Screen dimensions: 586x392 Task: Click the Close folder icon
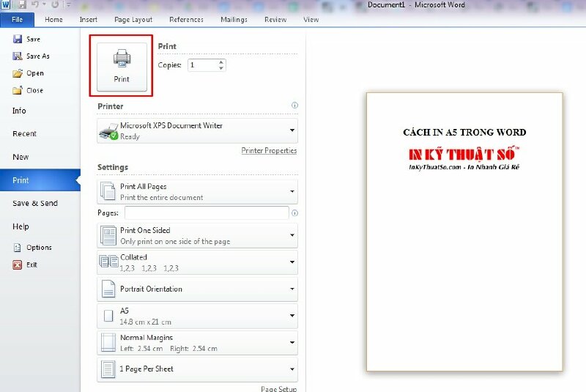coord(18,90)
